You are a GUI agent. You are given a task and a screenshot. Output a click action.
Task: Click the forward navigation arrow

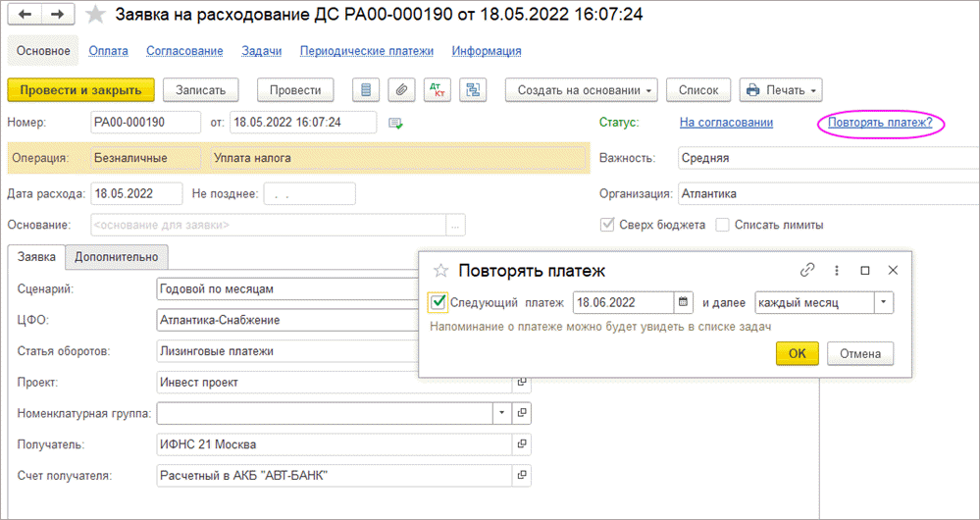[x=57, y=15]
